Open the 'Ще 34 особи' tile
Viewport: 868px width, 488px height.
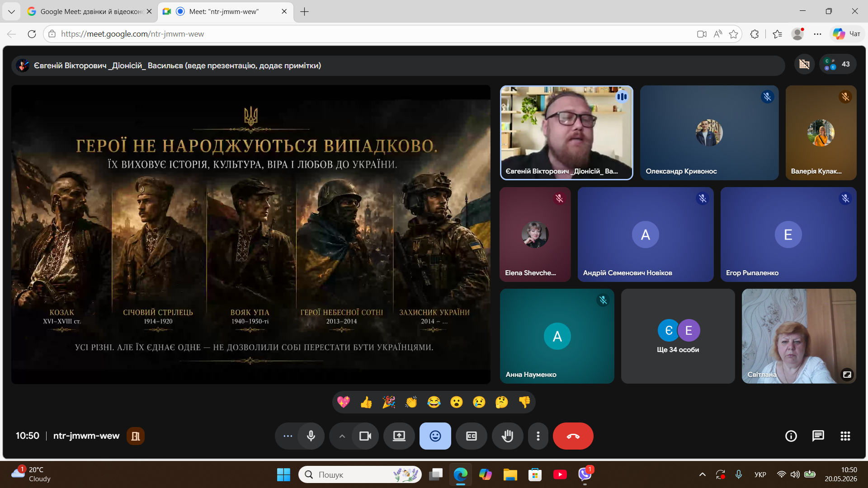click(x=678, y=336)
